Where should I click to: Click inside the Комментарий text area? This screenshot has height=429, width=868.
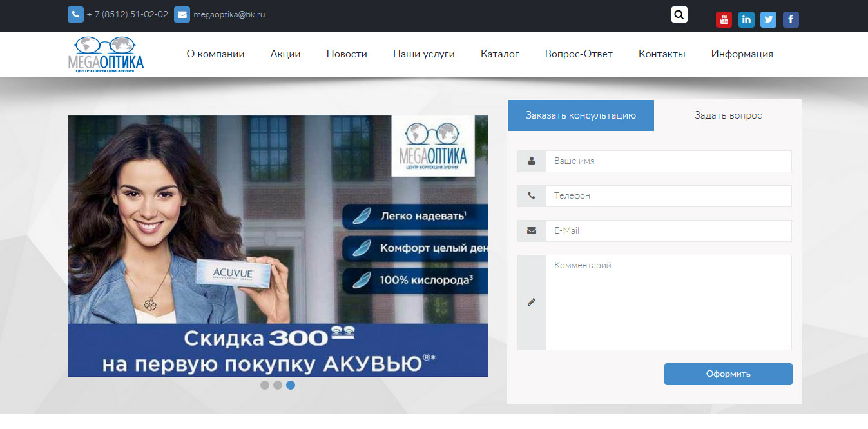pos(669,303)
